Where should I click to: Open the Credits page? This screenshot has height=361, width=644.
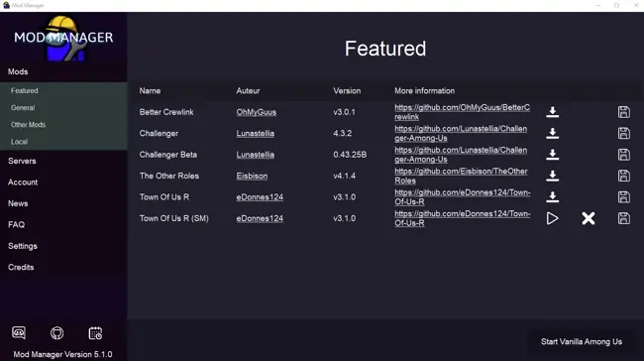pos(21,267)
